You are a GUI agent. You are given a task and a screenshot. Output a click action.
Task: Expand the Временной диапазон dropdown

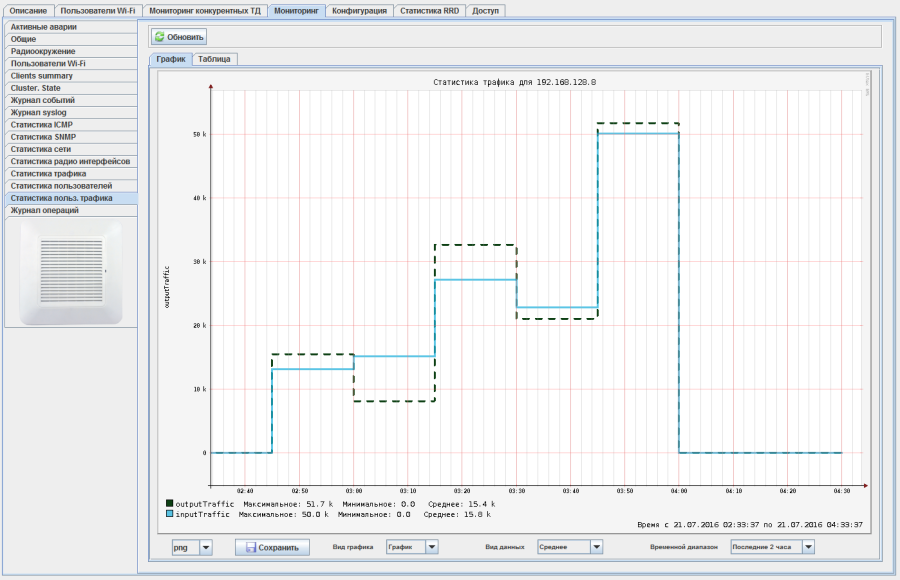point(808,547)
